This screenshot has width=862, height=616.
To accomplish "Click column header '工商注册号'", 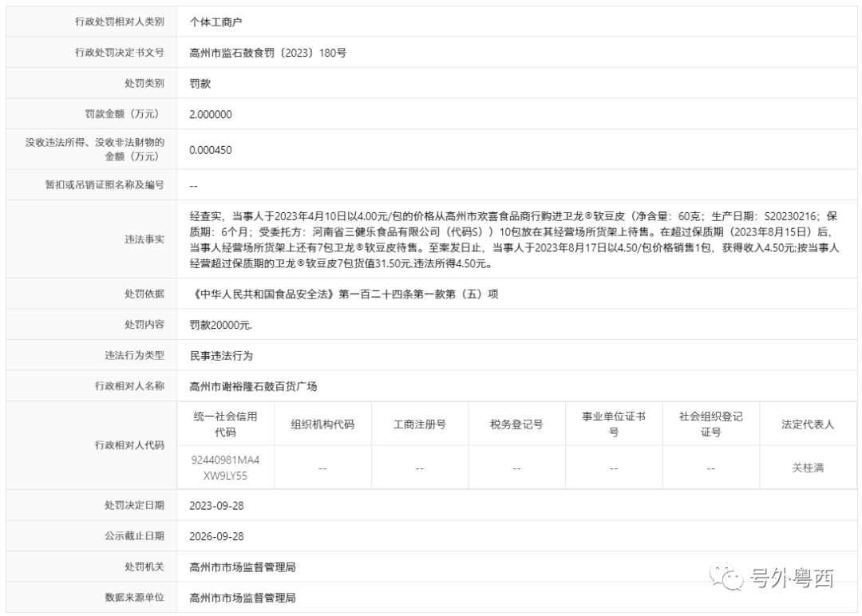I will point(420,424).
